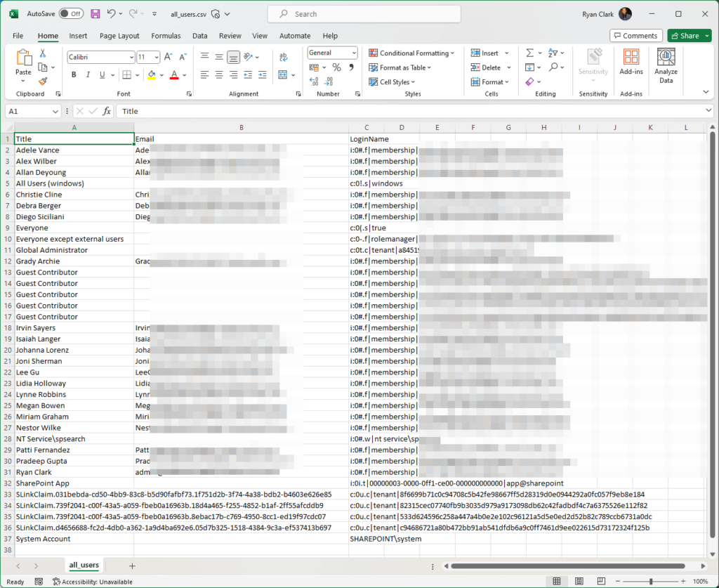
Task: Click the Save icon in title bar
Action: click(95, 14)
